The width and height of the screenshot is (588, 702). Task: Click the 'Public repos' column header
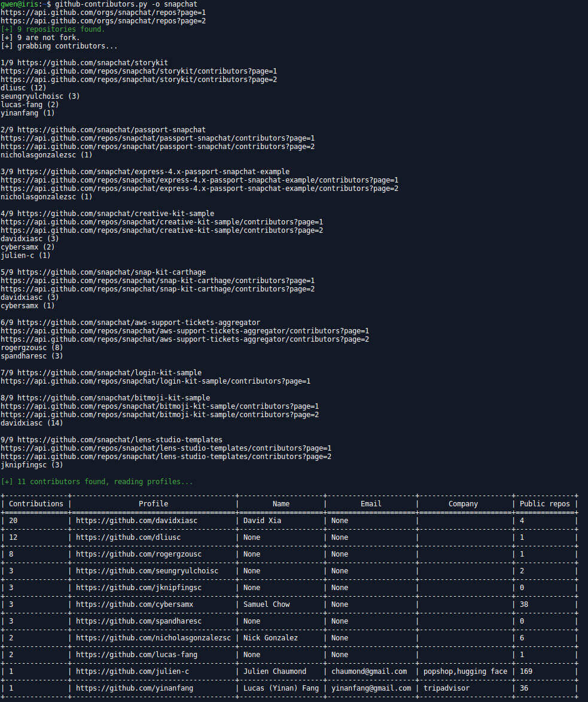coord(544,504)
